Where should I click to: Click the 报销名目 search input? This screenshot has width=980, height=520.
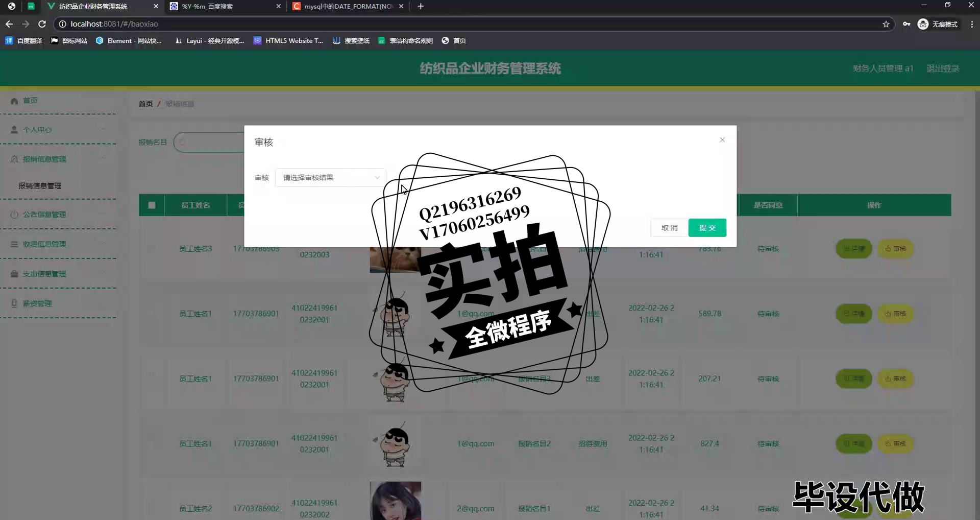pos(209,142)
